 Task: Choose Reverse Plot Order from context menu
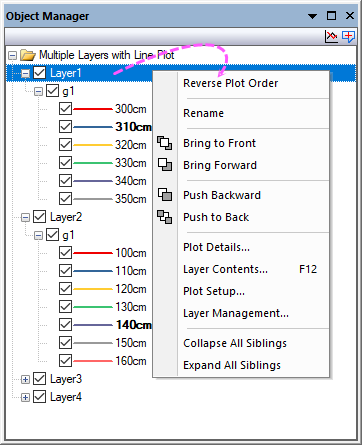(241, 83)
